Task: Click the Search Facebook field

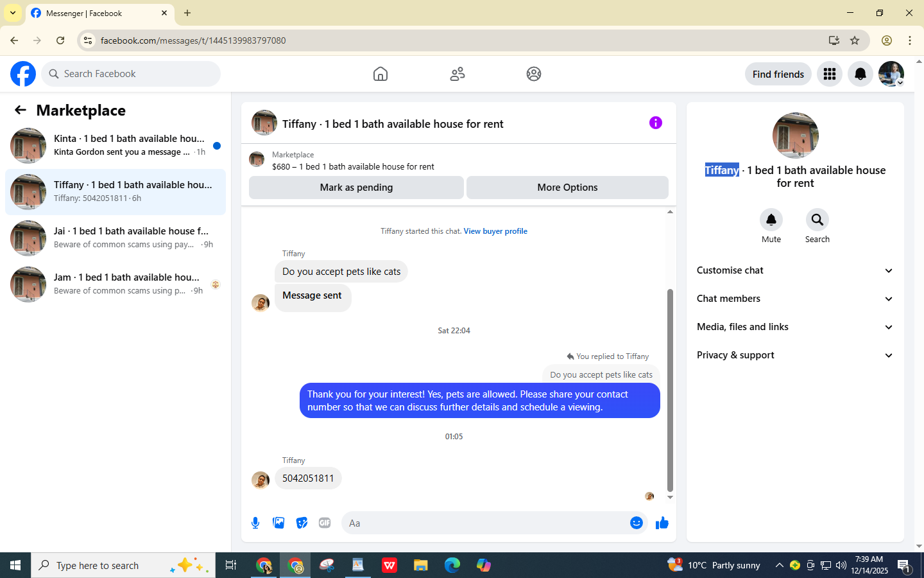Action: (131, 74)
